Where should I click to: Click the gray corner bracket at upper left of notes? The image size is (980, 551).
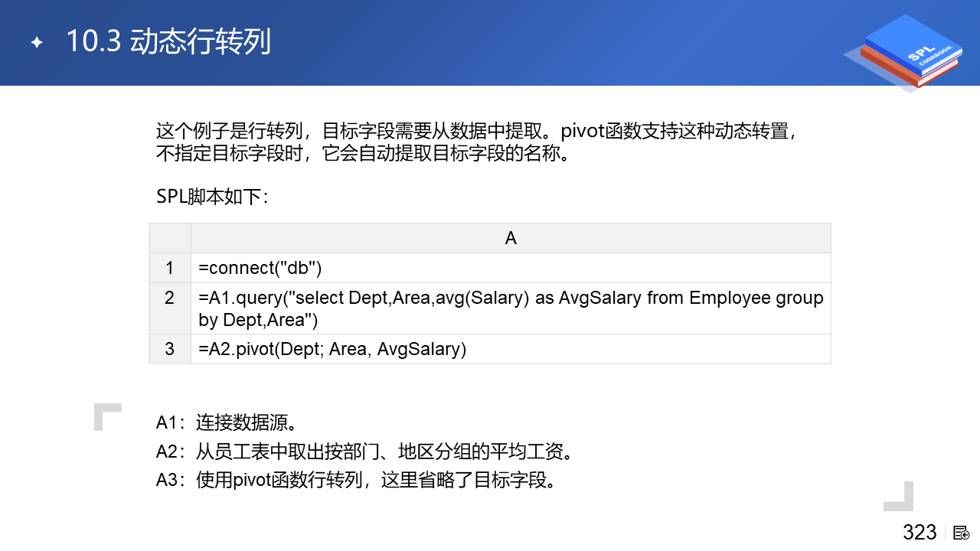[106, 416]
